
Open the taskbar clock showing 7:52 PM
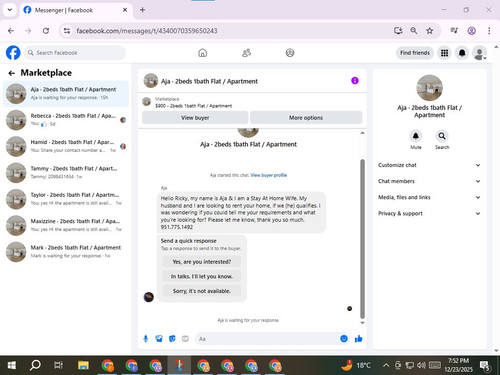click(459, 365)
